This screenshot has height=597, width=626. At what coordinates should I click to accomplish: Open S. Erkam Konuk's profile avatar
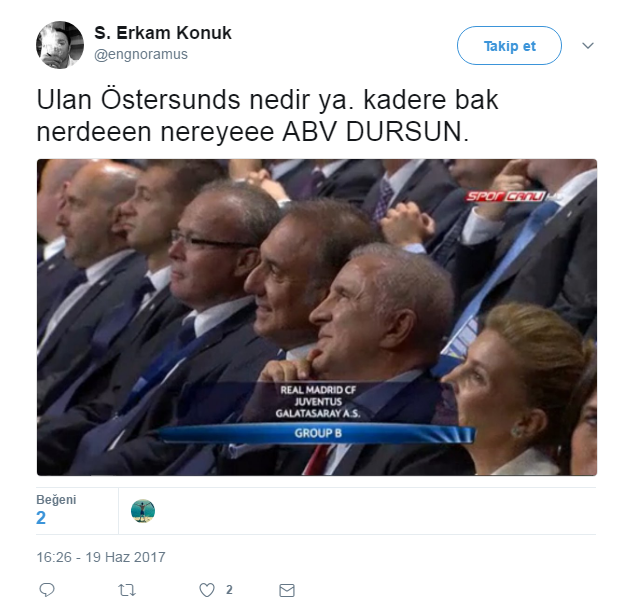coord(60,45)
